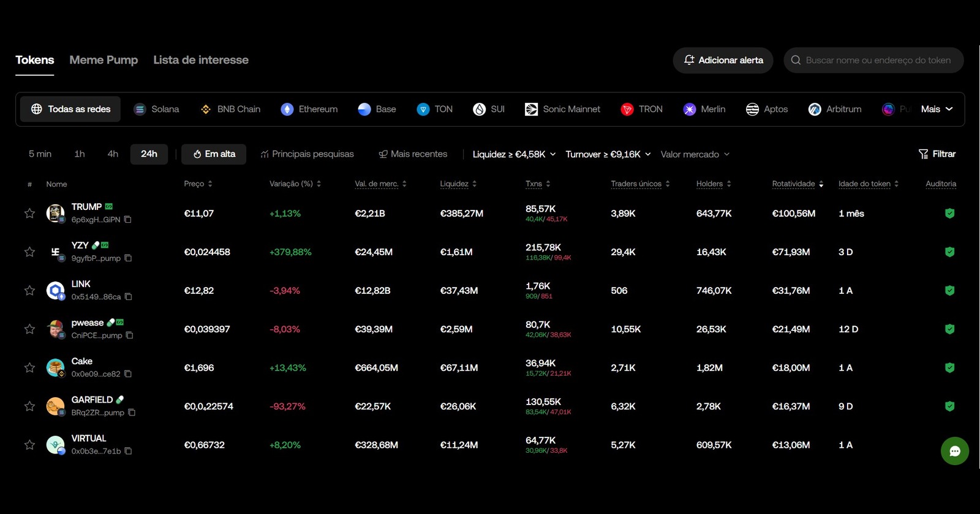The image size is (980, 514).
Task: Sort by the Liquidez column header
Action: point(458,184)
